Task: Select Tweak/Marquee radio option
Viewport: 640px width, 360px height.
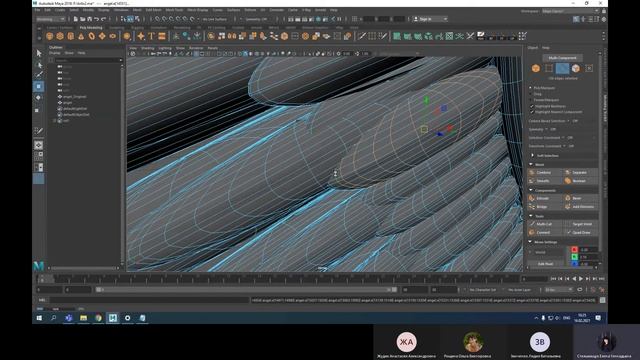Action: (531, 100)
